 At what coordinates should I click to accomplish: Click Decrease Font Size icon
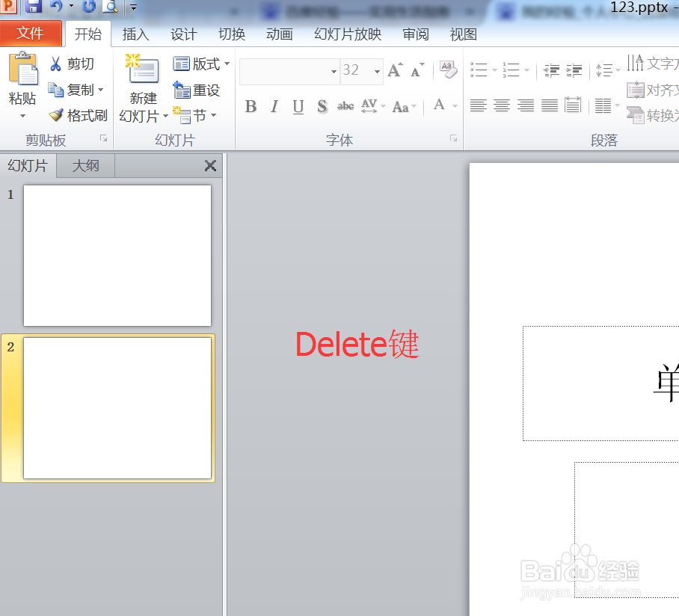click(417, 70)
